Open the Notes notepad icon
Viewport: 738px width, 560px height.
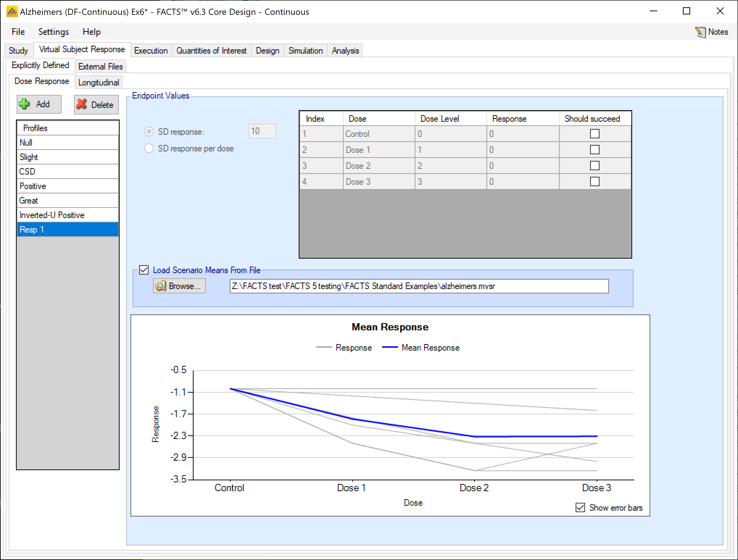[700, 32]
